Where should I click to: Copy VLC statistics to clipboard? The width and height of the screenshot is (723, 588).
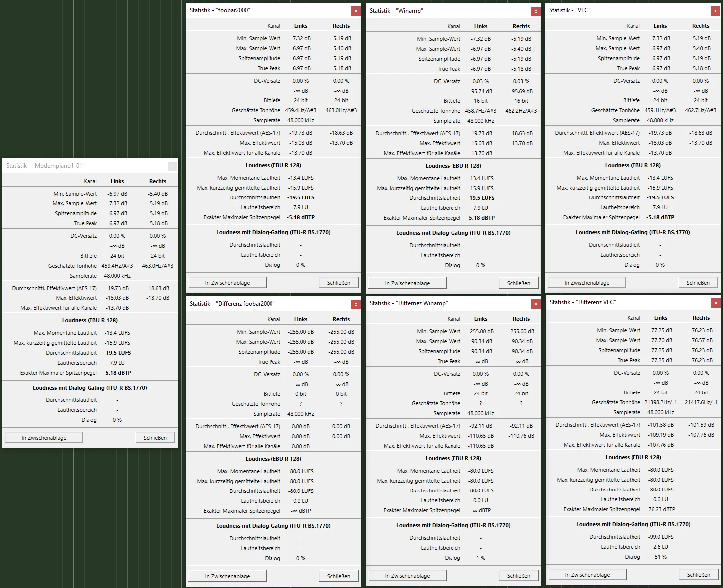[x=587, y=283]
